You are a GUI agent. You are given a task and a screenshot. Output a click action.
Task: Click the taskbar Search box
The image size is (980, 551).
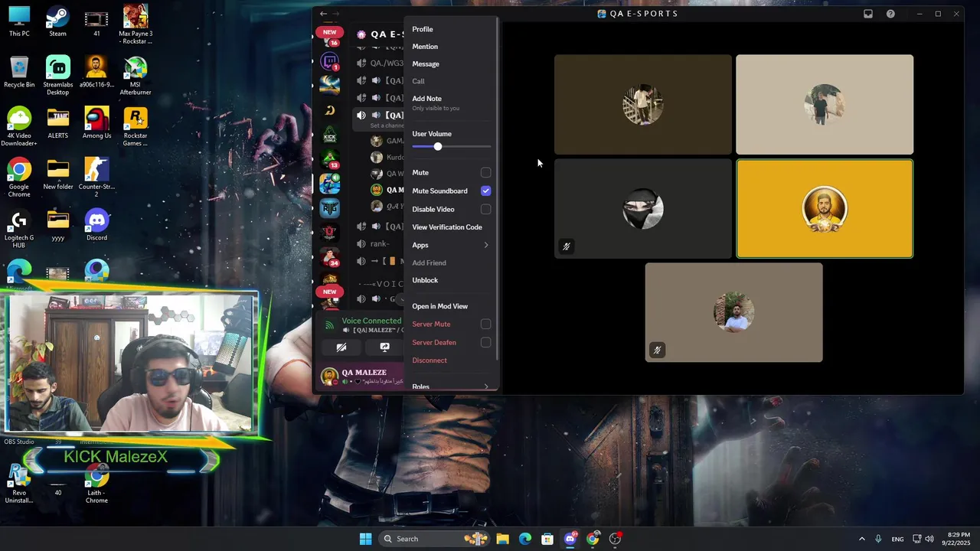(436, 539)
